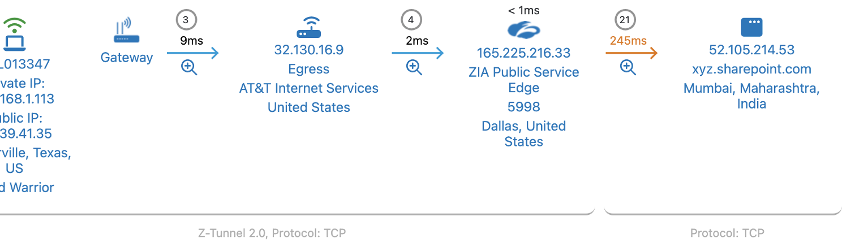This screenshot has width=868, height=251.
Task: Click the orange 245ms latency value
Action: [628, 41]
